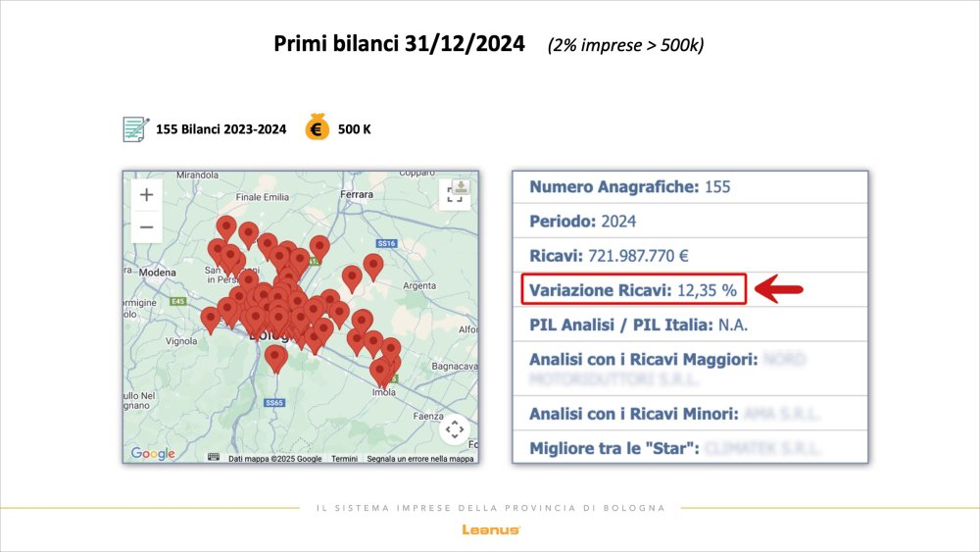Image resolution: width=980 pixels, height=552 pixels.
Task: Click Segnala un errore nella mappa
Action: click(x=420, y=459)
